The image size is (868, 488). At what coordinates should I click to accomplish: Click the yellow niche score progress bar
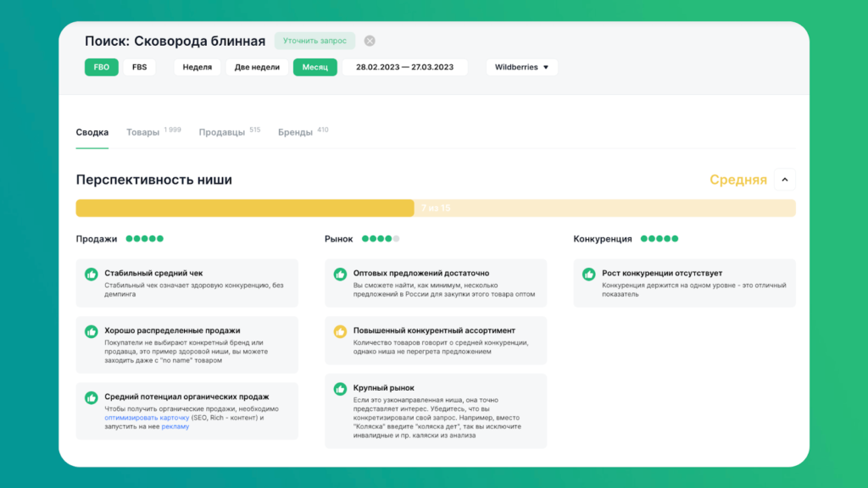[x=244, y=208]
